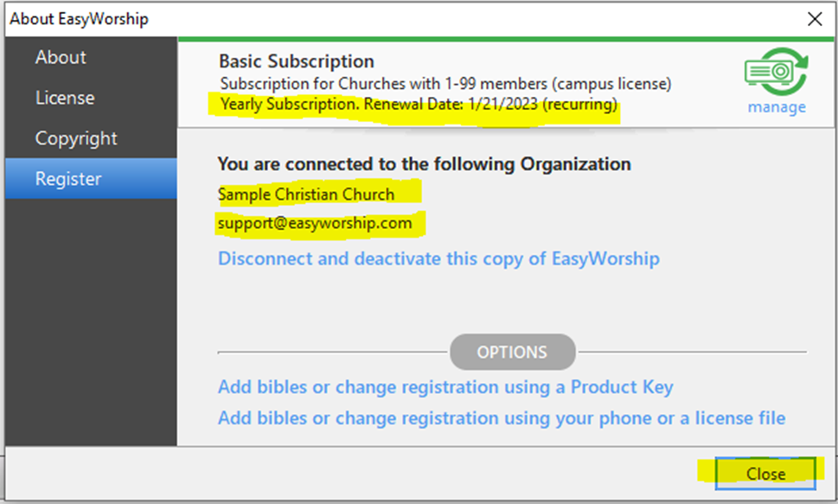The image size is (838, 504).
Task: Close the dialog with the X button
Action: (815, 19)
